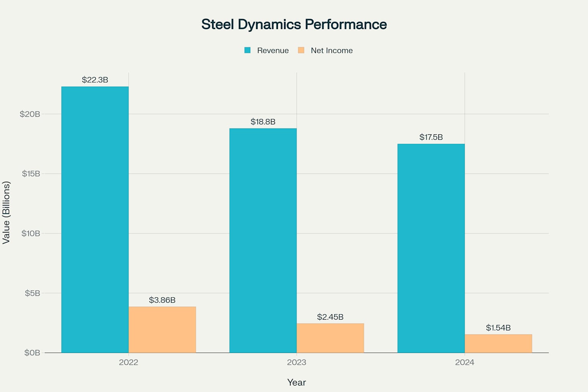Select the 2023 axis label
The height and width of the screenshot is (392, 588).
coord(297,362)
